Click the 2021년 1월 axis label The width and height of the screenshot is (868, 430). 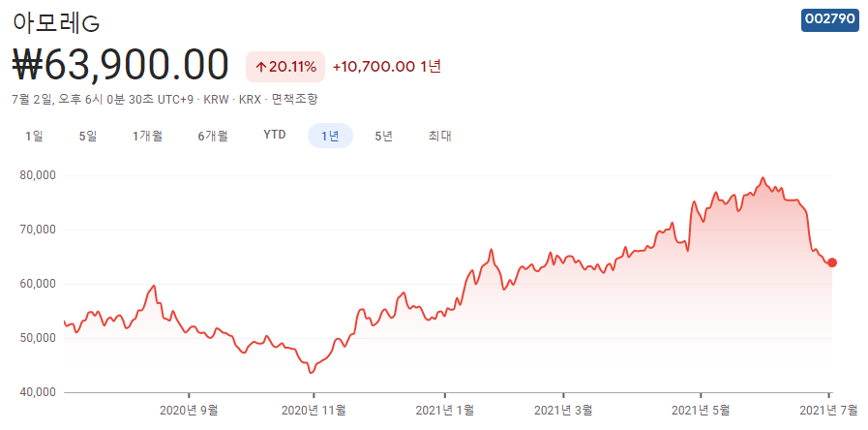click(x=444, y=411)
